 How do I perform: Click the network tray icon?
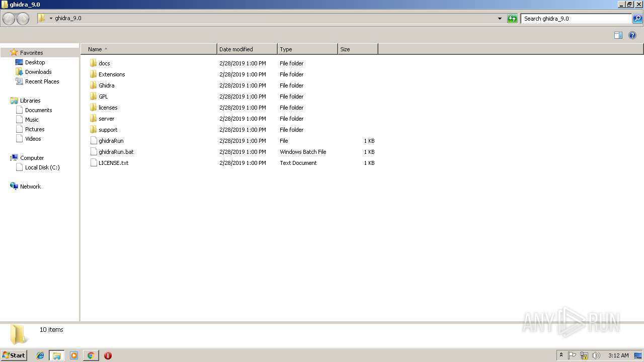pyautogui.click(x=584, y=355)
